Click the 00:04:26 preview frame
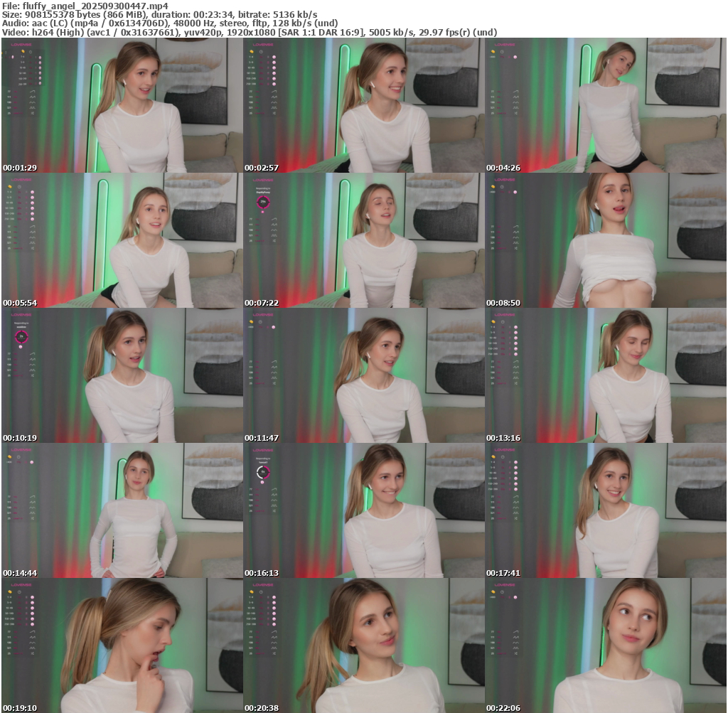The height and width of the screenshot is (713, 728). [605, 105]
